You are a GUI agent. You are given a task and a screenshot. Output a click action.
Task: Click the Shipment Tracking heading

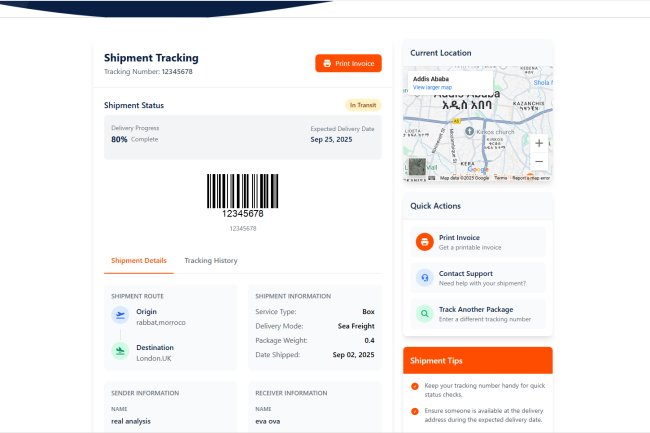pos(151,58)
